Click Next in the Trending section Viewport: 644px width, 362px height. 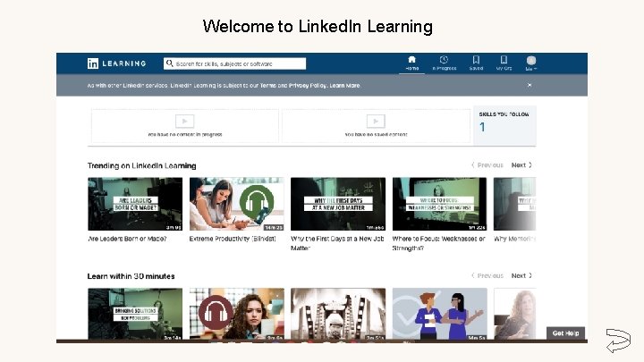(521, 165)
